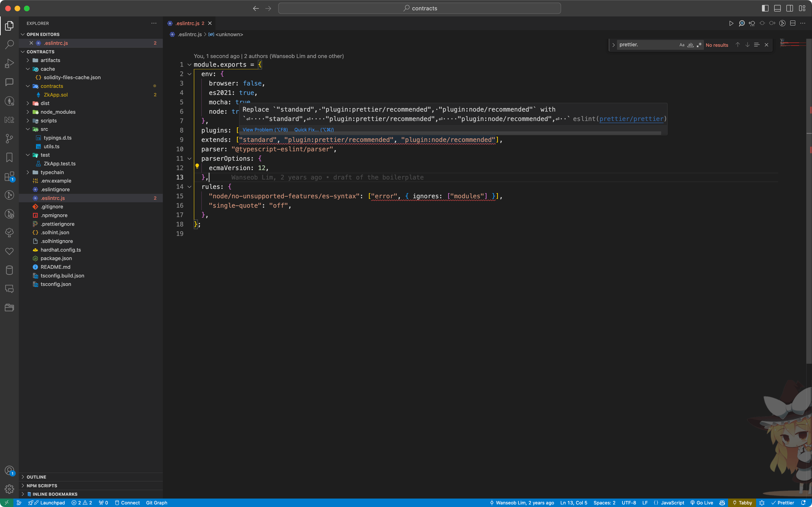This screenshot has height=507, width=812.
Task: Click the find input containing prettier.
Action: 647,45
